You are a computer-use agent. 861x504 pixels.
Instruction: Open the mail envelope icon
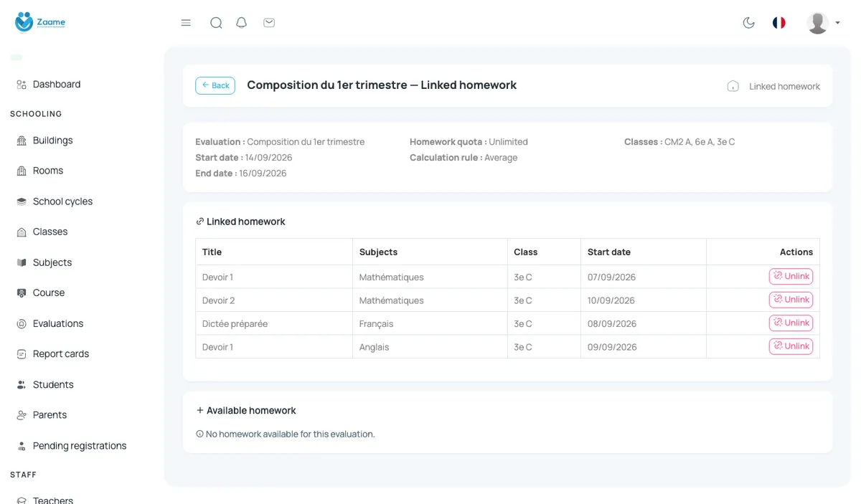click(x=269, y=23)
